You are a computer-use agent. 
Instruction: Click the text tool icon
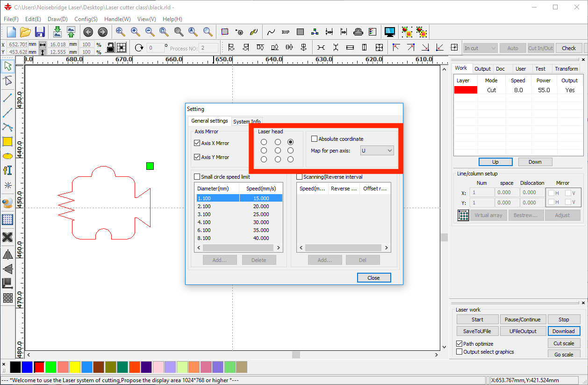7,170
